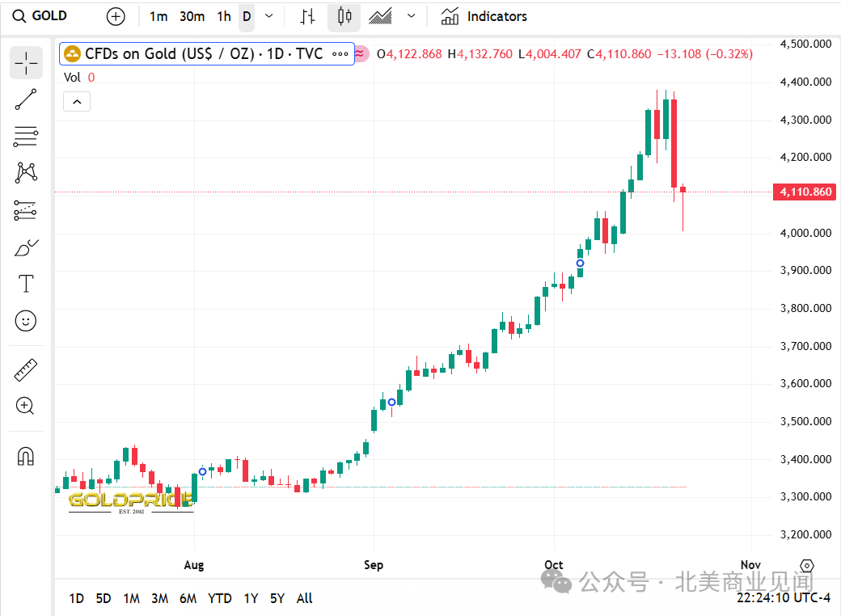Screen dimensions: 841x616
Task: Click the 4,110.860 current price label
Action: 805,192
